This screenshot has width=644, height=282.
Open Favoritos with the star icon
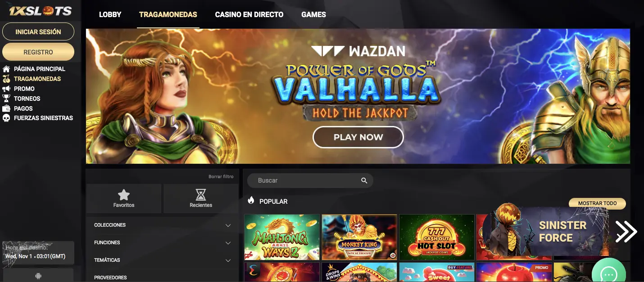[x=123, y=195]
